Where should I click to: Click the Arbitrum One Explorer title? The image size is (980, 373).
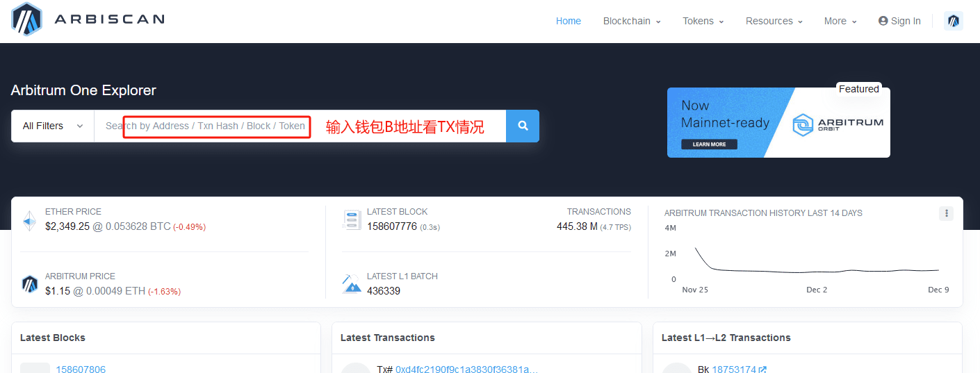click(x=83, y=90)
